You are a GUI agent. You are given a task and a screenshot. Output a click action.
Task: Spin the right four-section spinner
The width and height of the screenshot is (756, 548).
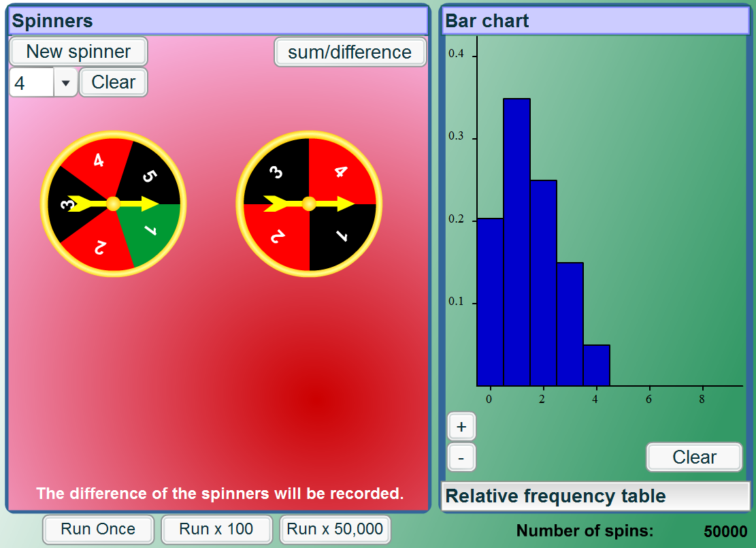[x=308, y=203]
